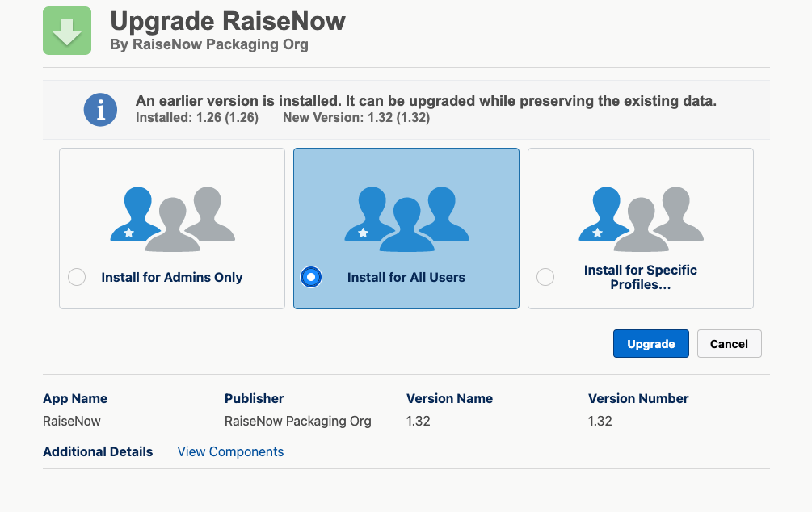Click the 1.32 value under Version Number
This screenshot has width=812, height=512.
pyautogui.click(x=600, y=421)
